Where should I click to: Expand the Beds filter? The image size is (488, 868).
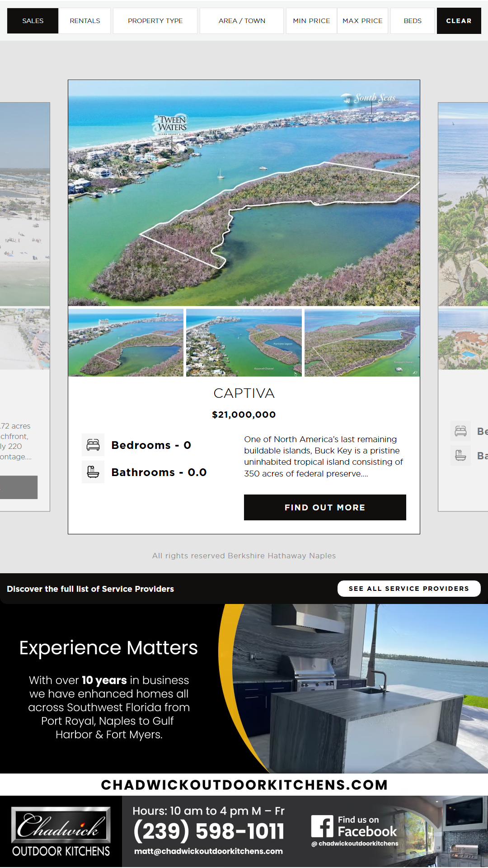(413, 21)
